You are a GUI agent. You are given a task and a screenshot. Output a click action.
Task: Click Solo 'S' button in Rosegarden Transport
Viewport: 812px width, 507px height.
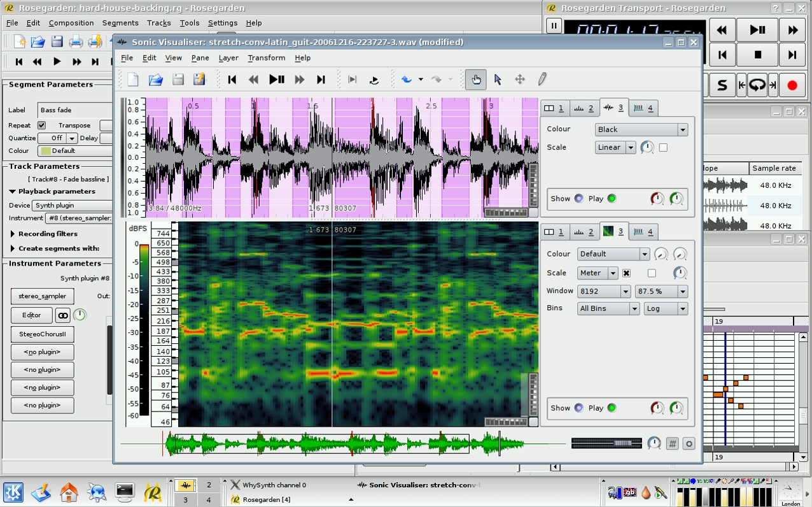(722, 85)
